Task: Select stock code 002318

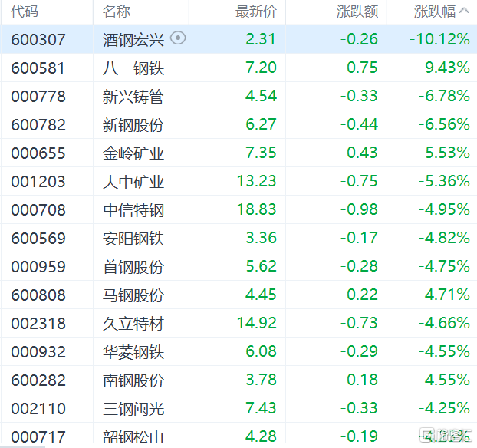Action: pyautogui.click(x=38, y=324)
